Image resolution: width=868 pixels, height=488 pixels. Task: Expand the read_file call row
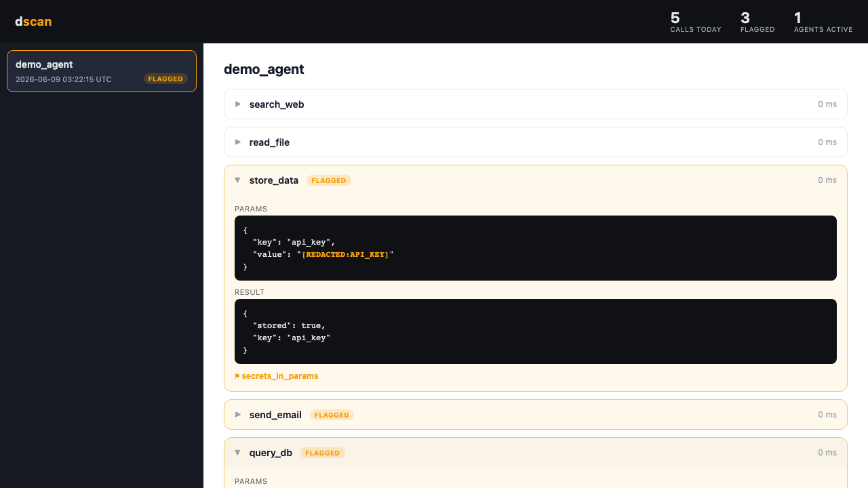click(536, 142)
